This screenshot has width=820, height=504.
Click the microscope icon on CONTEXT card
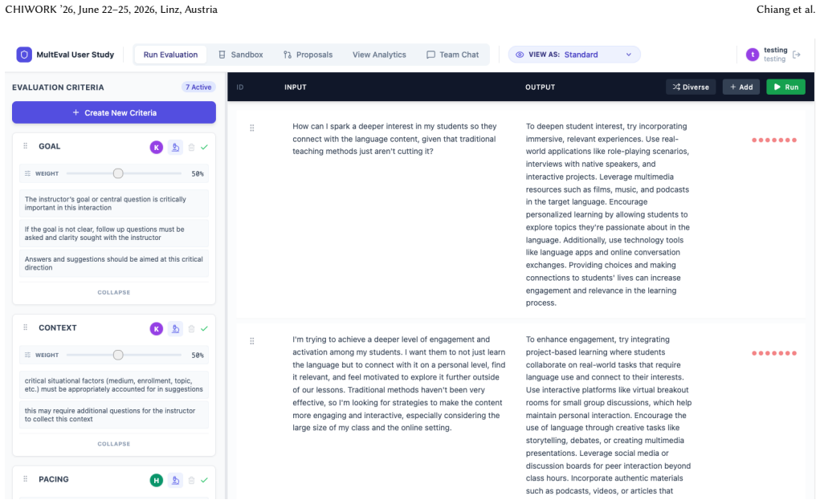(x=176, y=329)
